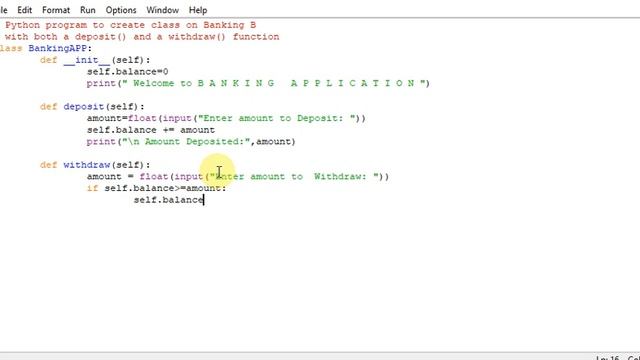Screen dimensions: 640x360
Task: Click the Welcome to BANKING APPLICATION print line
Action: coord(258,83)
